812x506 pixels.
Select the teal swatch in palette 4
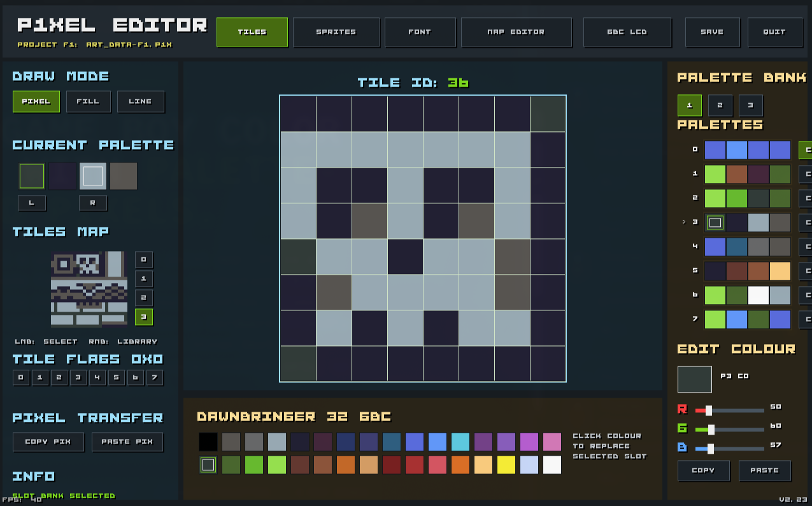point(737,247)
